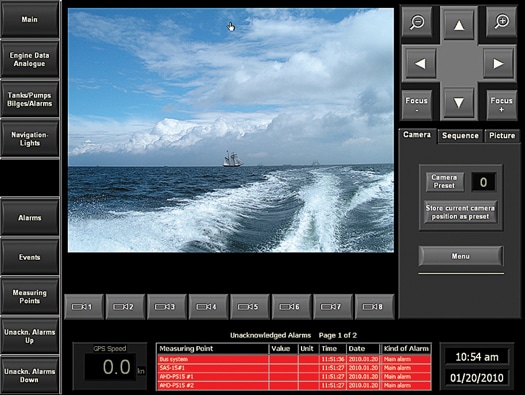Click the camera preset number field

(x=483, y=182)
